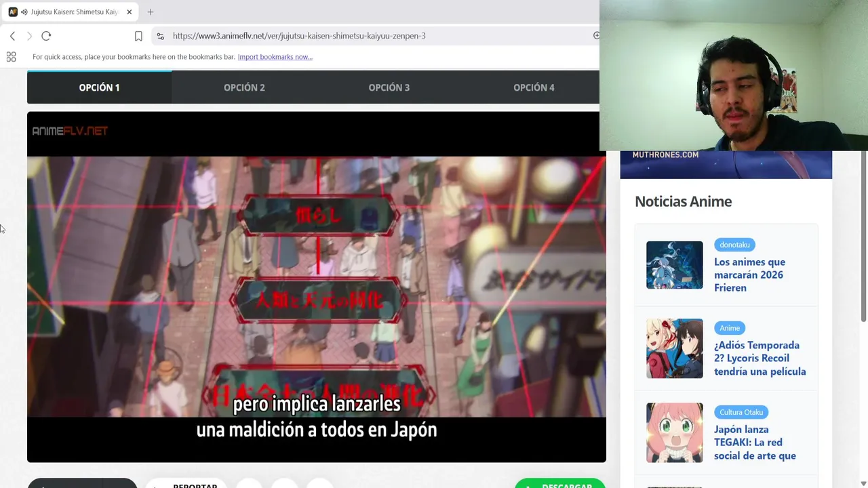Open the Los animes que marcarán 2026 article
The width and height of the screenshot is (868, 488).
point(749,274)
